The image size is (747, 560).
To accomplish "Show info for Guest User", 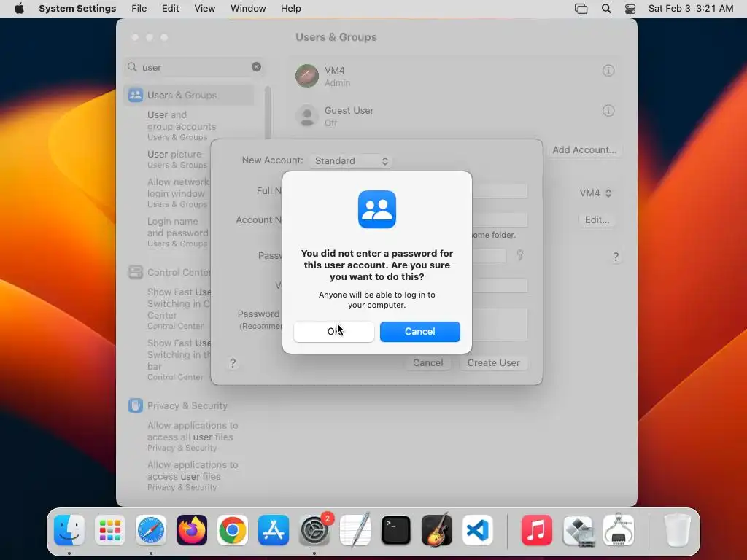I will [x=608, y=111].
